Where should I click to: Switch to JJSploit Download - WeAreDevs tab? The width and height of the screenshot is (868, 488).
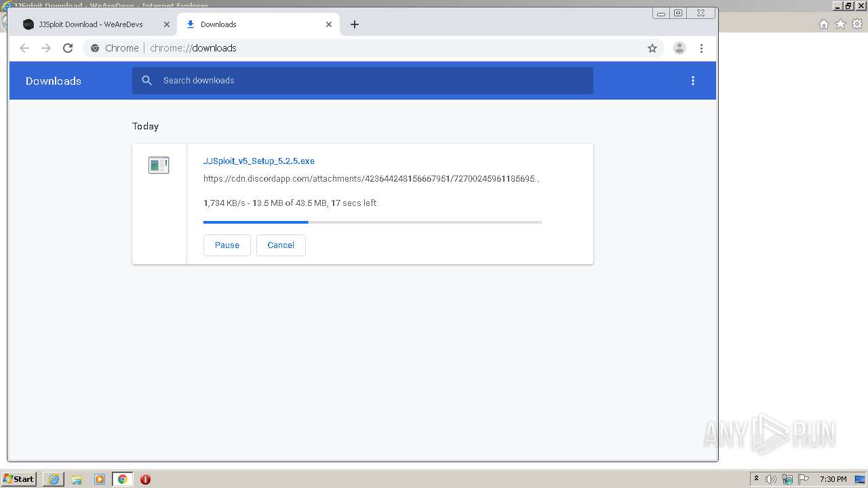(90, 24)
